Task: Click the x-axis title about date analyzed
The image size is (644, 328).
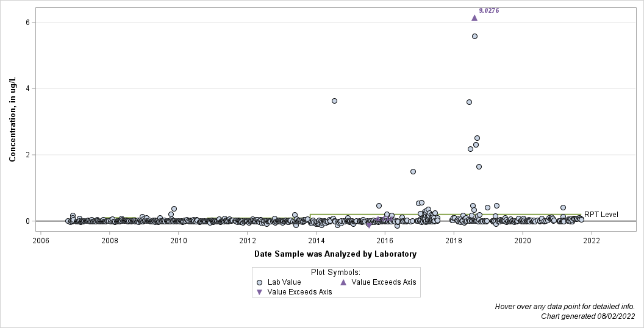Action: click(x=335, y=254)
